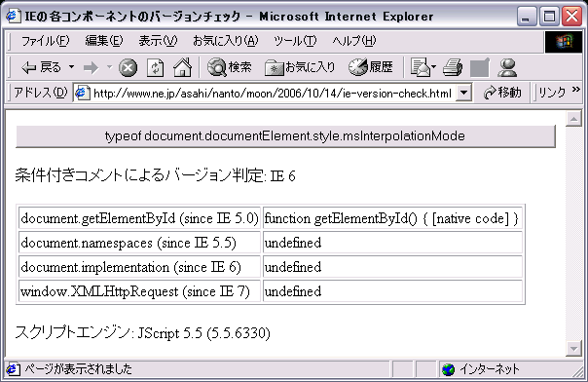
Task: Click the Edit page toolbar icon
Action: [480, 68]
